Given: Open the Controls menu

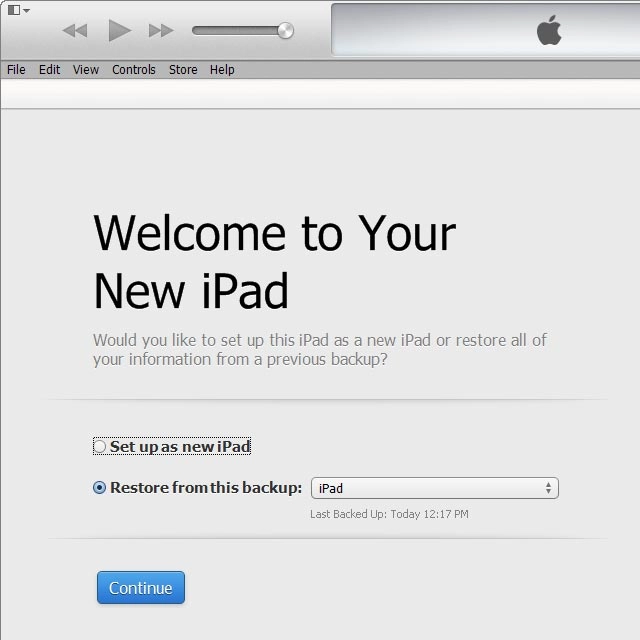Looking at the screenshot, I should point(134,70).
